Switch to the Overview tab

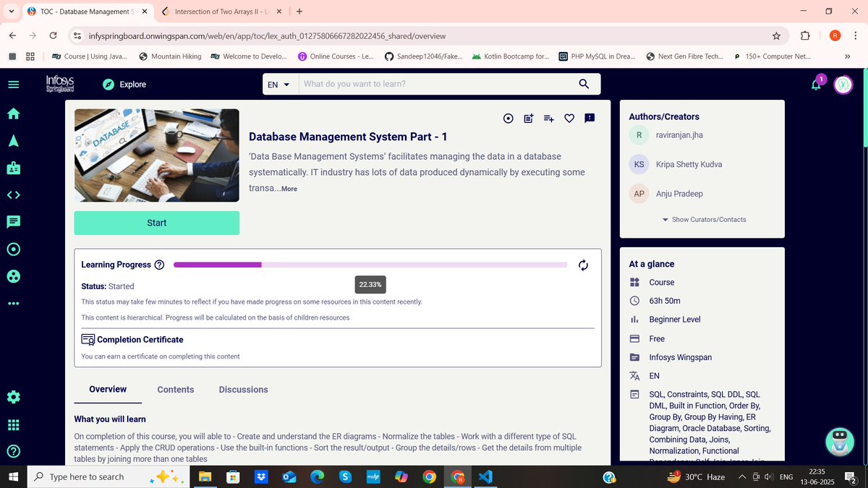(108, 389)
